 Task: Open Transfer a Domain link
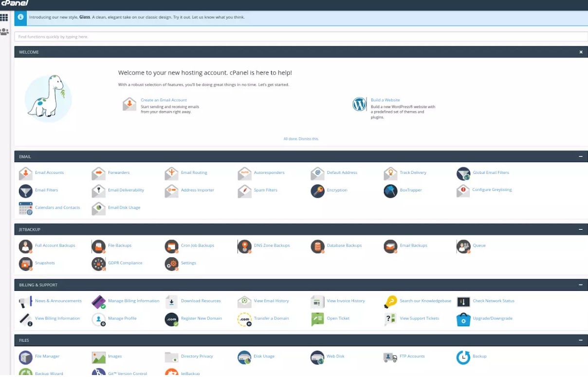(x=271, y=319)
